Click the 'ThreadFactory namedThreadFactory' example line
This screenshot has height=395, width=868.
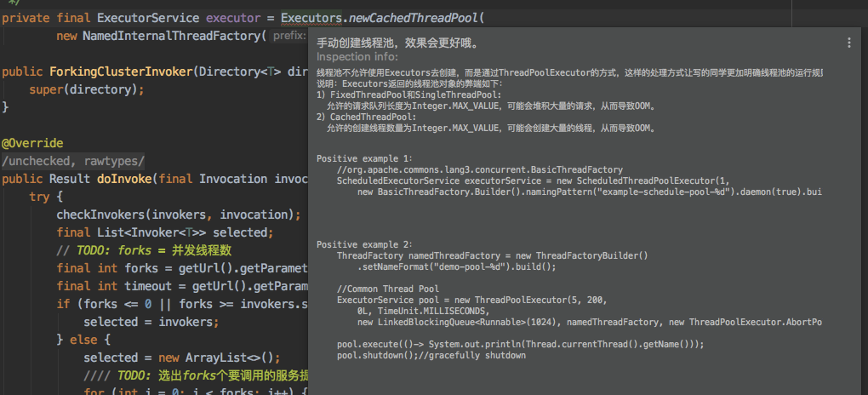click(x=492, y=255)
